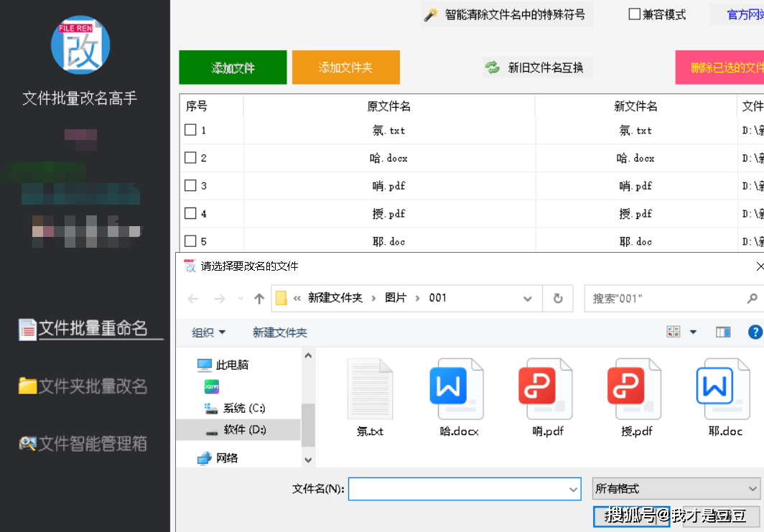Select the 哈.docx file icon
This screenshot has width=764, height=532.
pos(457,389)
